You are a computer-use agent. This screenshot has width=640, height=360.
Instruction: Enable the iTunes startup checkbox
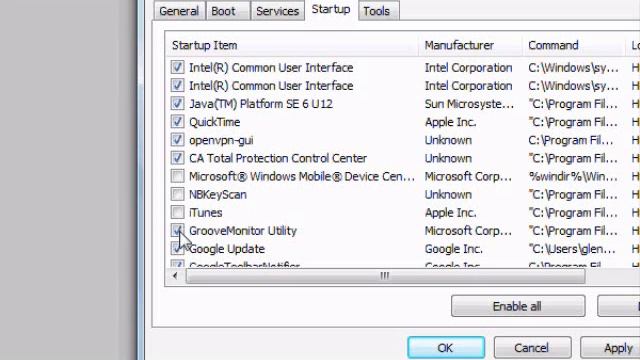[178, 212]
